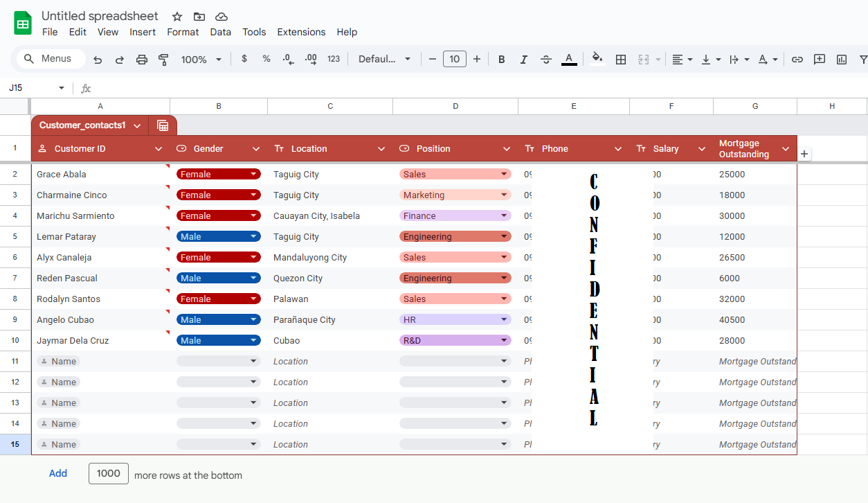Open more number formats 123
This screenshot has height=503, width=868.
point(334,59)
